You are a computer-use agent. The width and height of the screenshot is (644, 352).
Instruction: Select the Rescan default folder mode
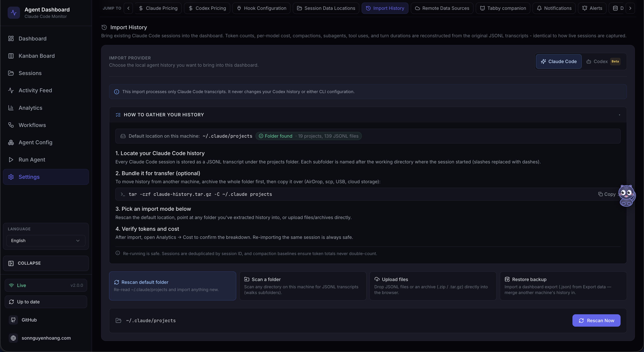click(x=172, y=286)
